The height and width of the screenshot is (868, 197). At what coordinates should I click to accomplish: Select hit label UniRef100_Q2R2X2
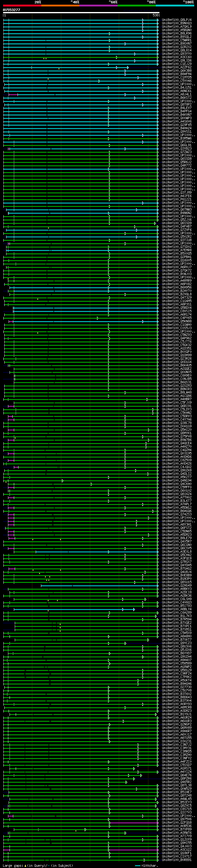[177, 47]
